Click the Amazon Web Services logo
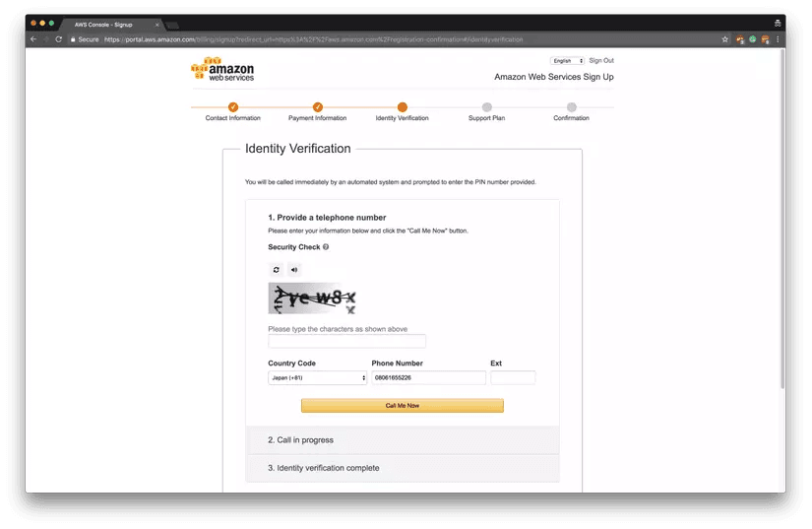The width and height of the screenshot is (812, 529). tap(222, 69)
